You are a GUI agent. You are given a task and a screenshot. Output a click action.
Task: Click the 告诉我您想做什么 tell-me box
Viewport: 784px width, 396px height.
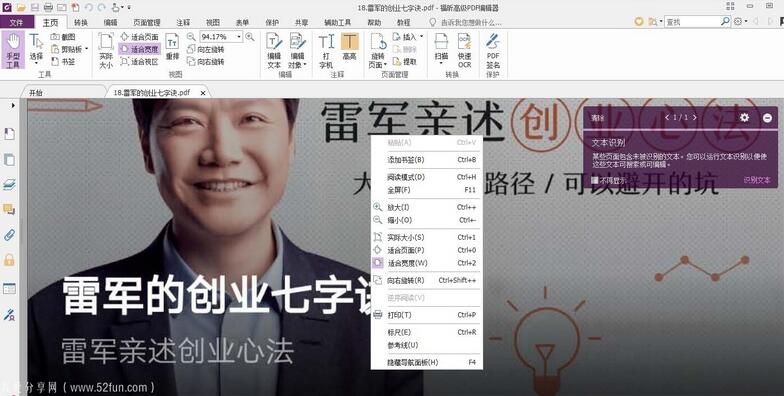(466, 22)
